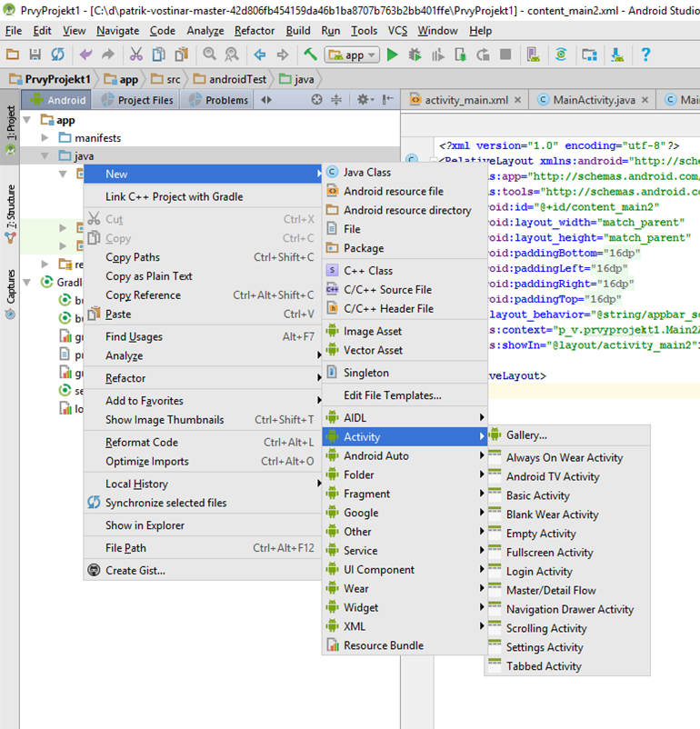Click the Cut scissors toolbar icon
The height and width of the screenshot is (729, 700).
coord(135,55)
